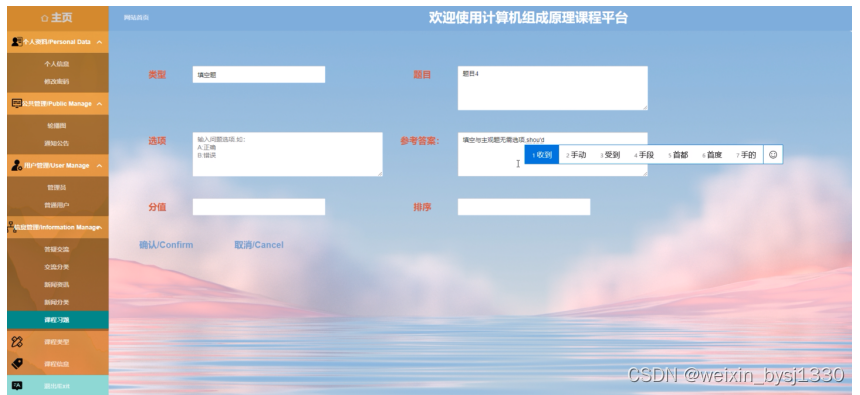Open 答疑交流 in the sidebar

57,250
